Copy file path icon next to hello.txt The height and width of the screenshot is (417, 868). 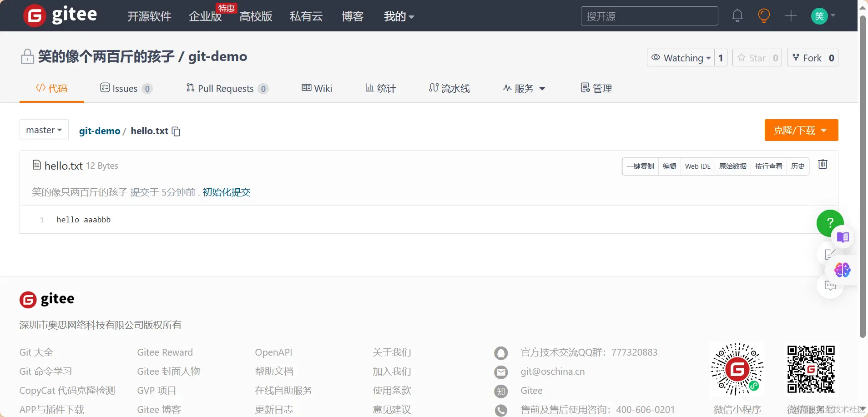coord(176,131)
